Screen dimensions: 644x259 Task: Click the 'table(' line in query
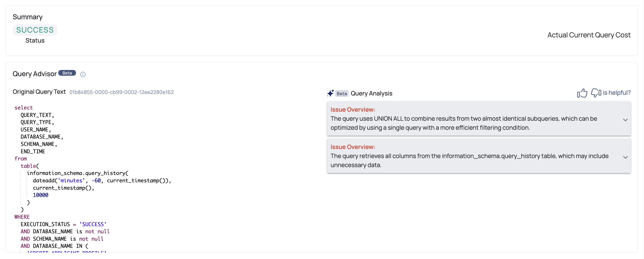pyautogui.click(x=30, y=166)
